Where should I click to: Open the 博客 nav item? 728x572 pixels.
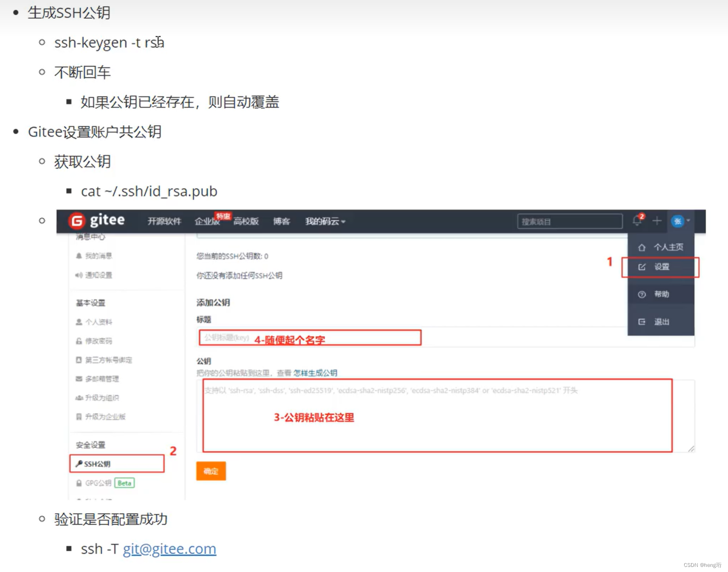(281, 221)
